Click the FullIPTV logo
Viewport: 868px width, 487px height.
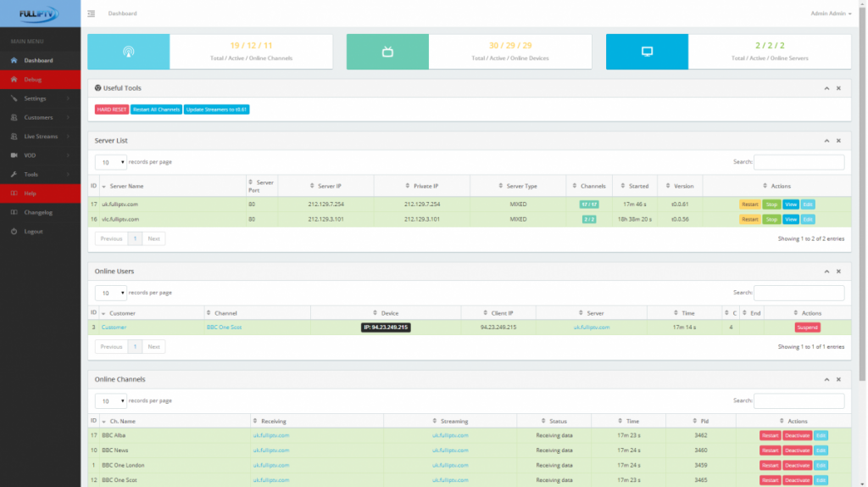(x=40, y=14)
